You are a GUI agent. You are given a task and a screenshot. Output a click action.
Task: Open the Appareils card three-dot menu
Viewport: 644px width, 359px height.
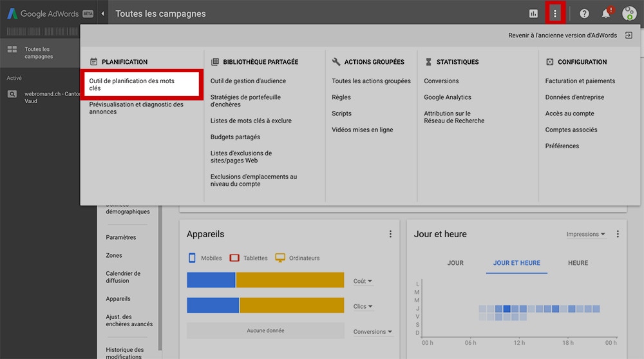pos(390,234)
